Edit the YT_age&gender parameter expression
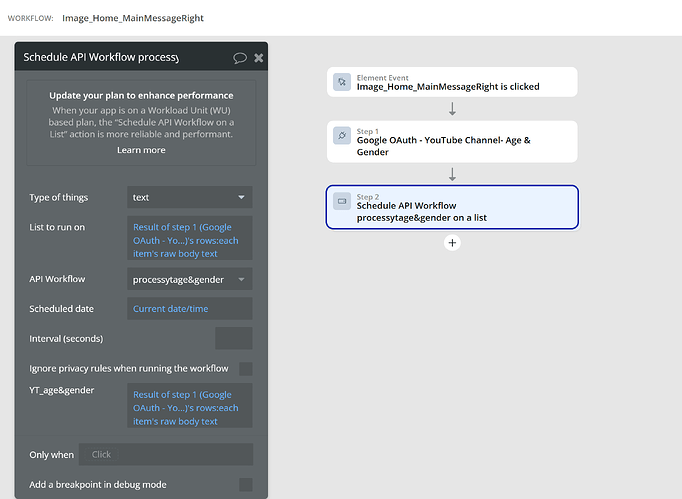This screenshot has height=499, width=682. [x=189, y=407]
